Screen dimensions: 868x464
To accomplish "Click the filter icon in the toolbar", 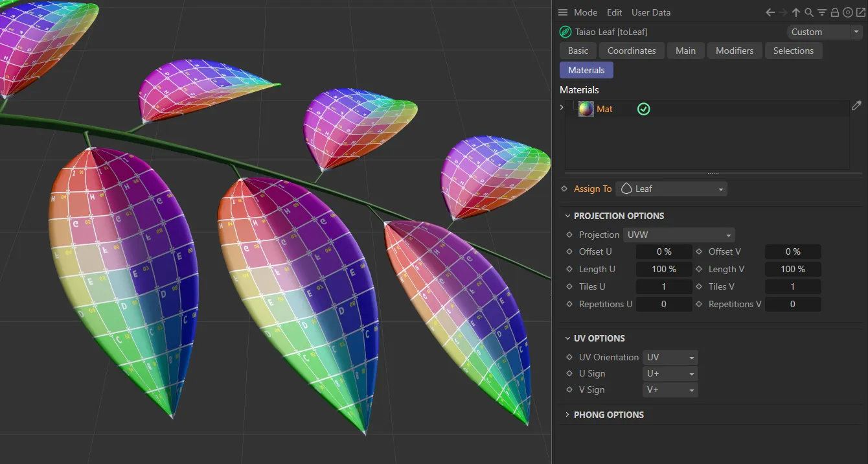I will [x=821, y=12].
